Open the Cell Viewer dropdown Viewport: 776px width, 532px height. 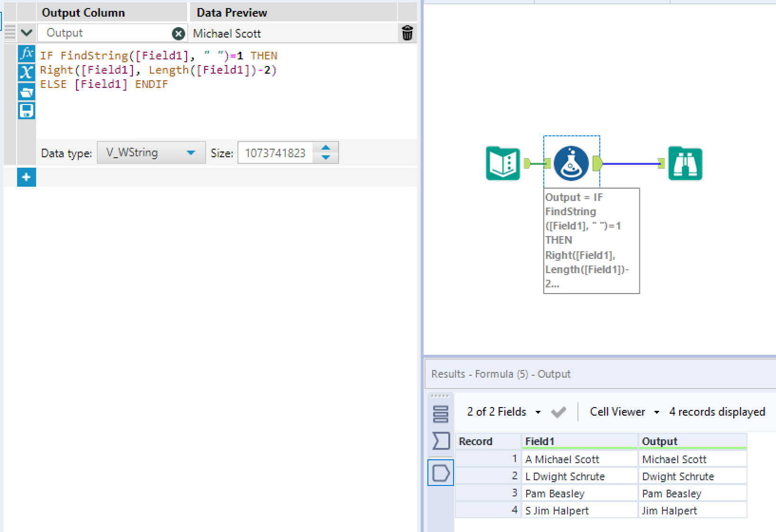(658, 411)
